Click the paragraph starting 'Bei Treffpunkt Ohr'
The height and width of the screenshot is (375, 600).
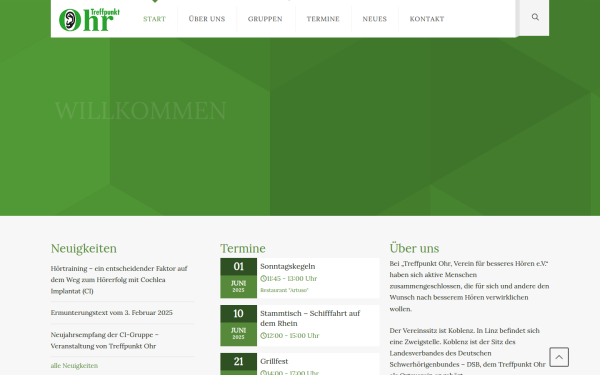(469, 286)
